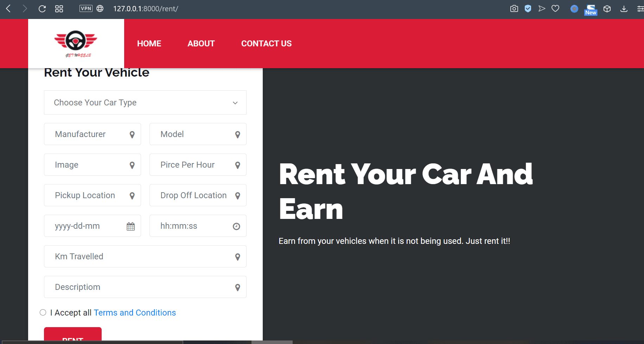Open the browser tab grid view icon
Viewport: 644px width, 344px height.
coord(59,9)
